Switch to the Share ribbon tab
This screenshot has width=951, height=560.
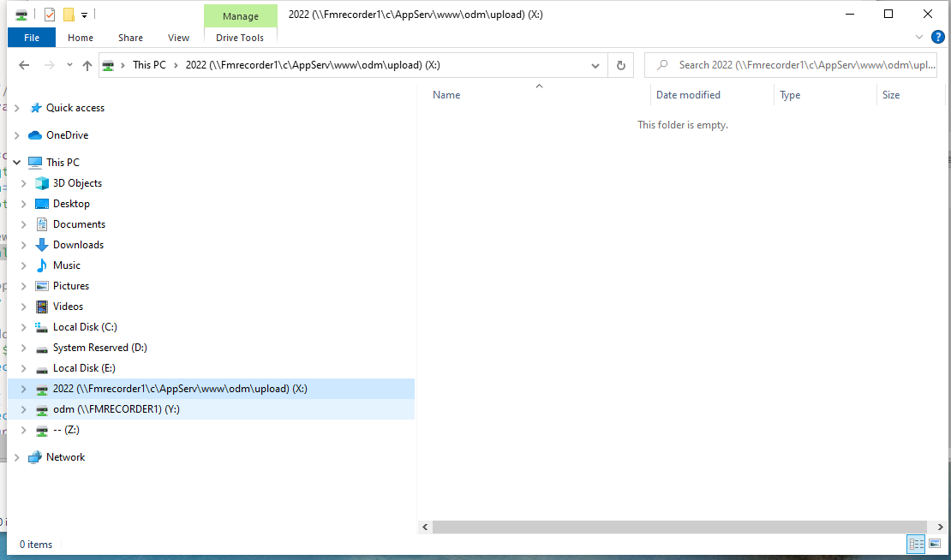130,38
